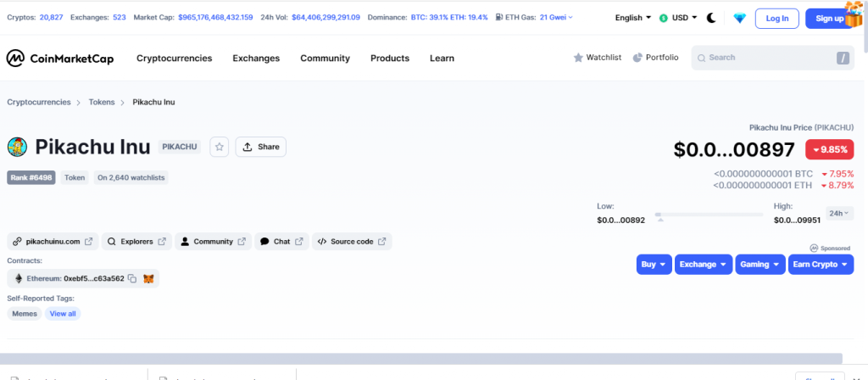Viewport: 868px width, 380px height.
Task: Click the low-high price range bar
Action: [709, 215]
